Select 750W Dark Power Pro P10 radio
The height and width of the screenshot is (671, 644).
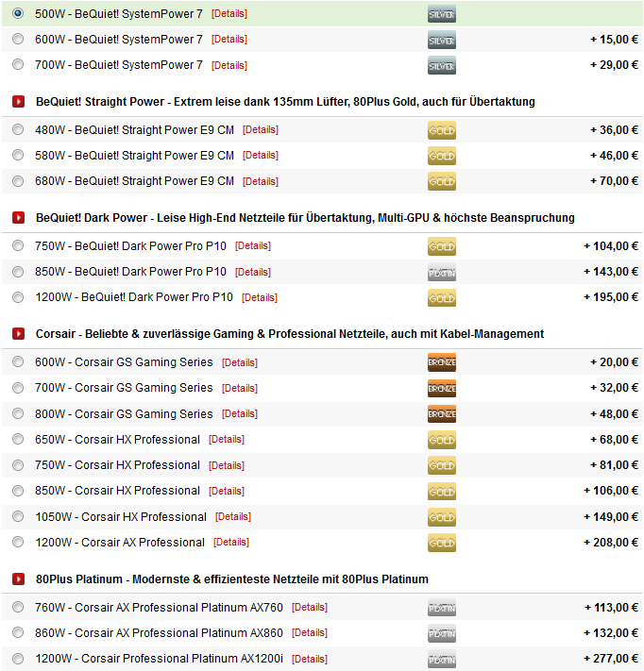[x=18, y=245]
